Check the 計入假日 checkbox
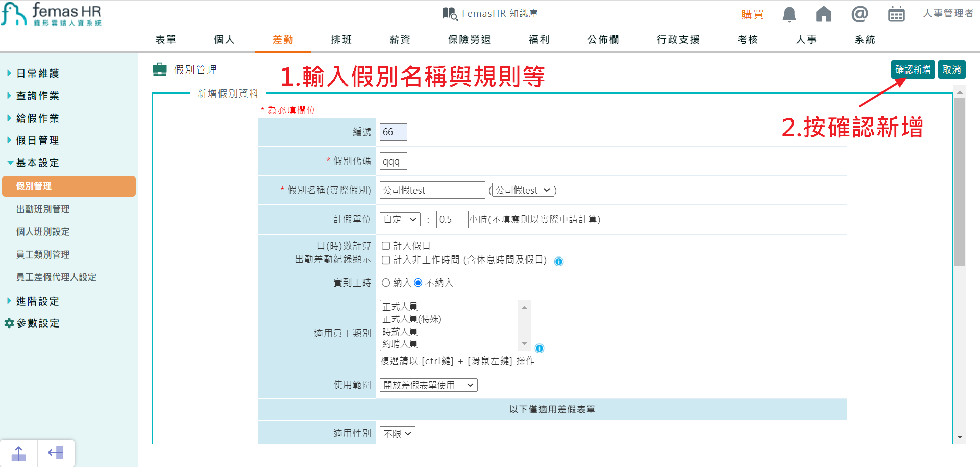Viewport: 980px width, 467px height. pos(386,246)
